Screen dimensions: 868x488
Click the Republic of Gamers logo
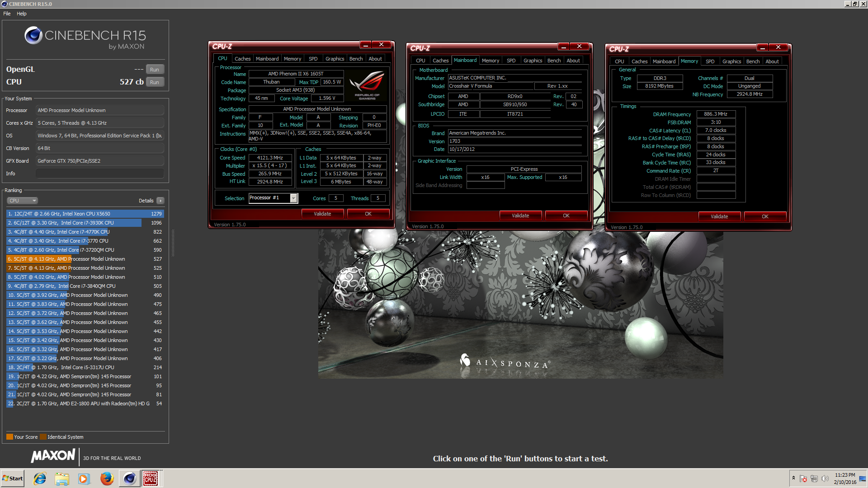[x=367, y=85]
